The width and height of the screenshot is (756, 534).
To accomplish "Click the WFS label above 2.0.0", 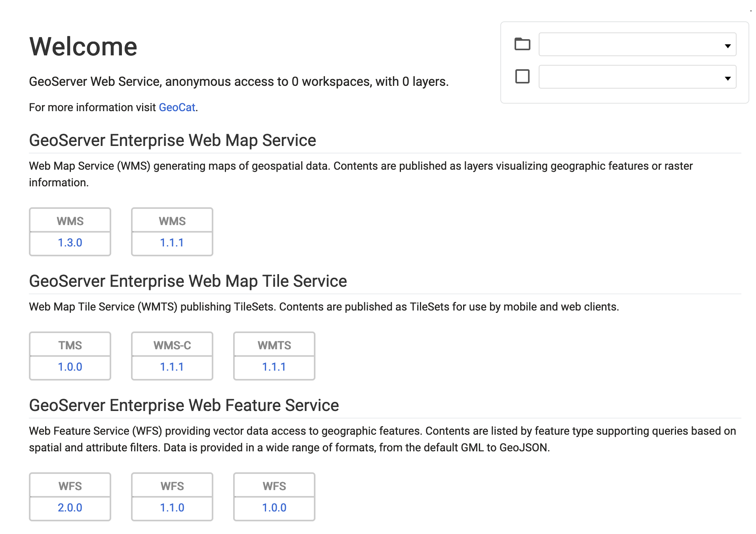I will 70,486.
